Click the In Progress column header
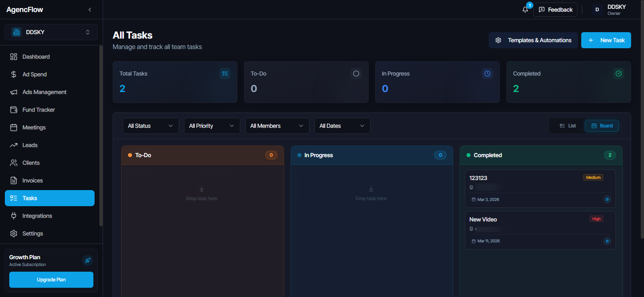The width and height of the screenshot is (644, 297). 372,155
